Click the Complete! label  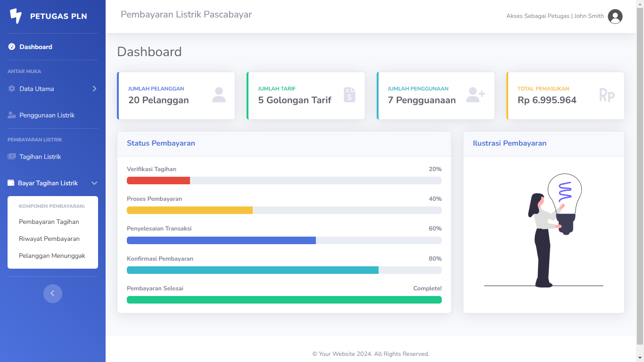click(x=428, y=288)
